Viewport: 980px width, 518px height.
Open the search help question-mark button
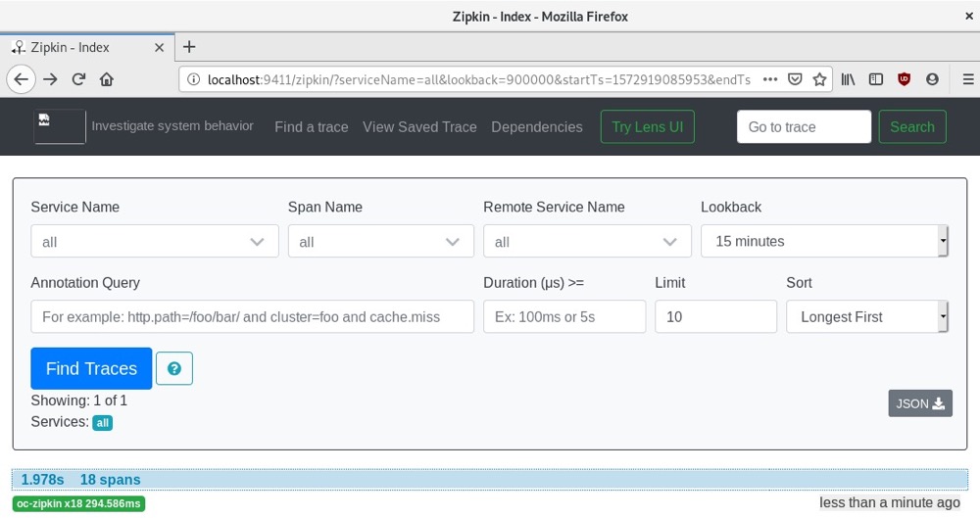[174, 368]
